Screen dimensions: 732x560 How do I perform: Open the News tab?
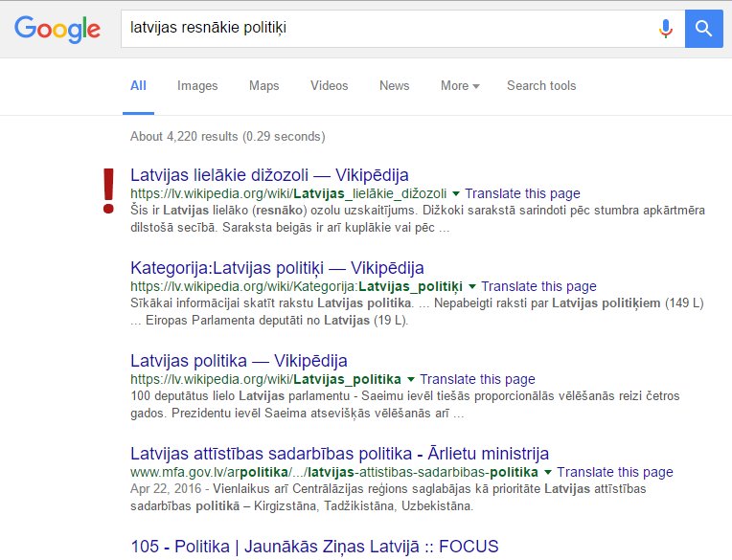point(394,86)
